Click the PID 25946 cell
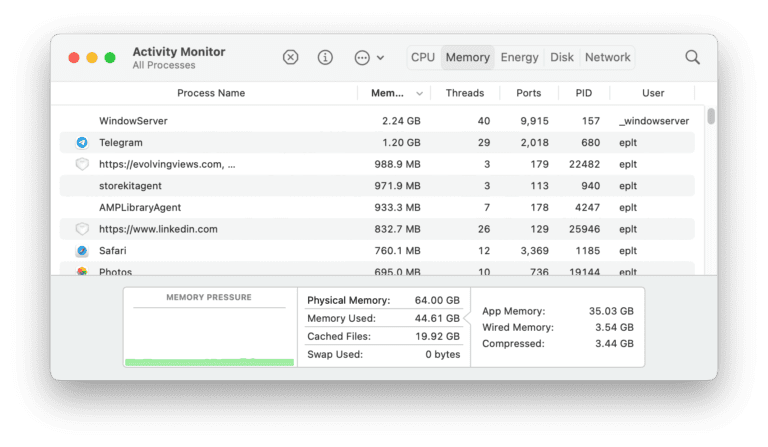This screenshot has height=447, width=768. (584, 229)
